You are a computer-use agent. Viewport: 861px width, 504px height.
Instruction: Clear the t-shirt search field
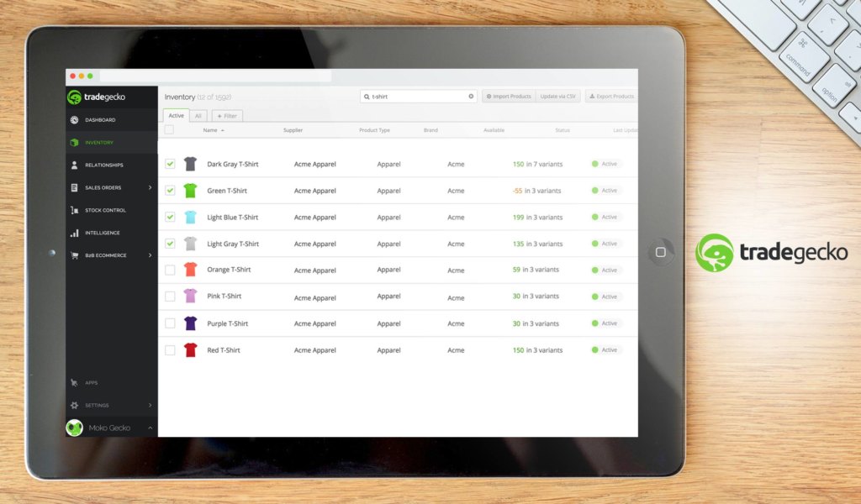click(x=470, y=96)
